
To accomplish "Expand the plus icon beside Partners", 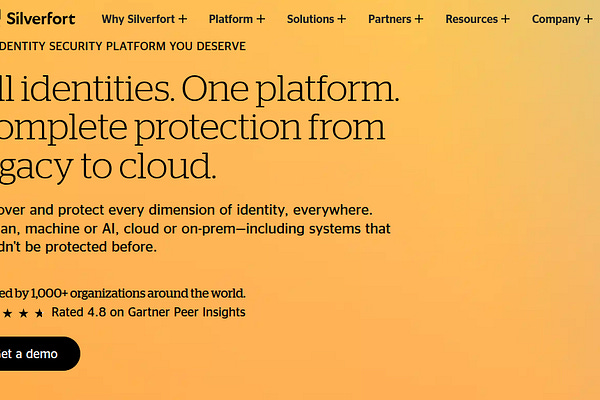I will [419, 19].
